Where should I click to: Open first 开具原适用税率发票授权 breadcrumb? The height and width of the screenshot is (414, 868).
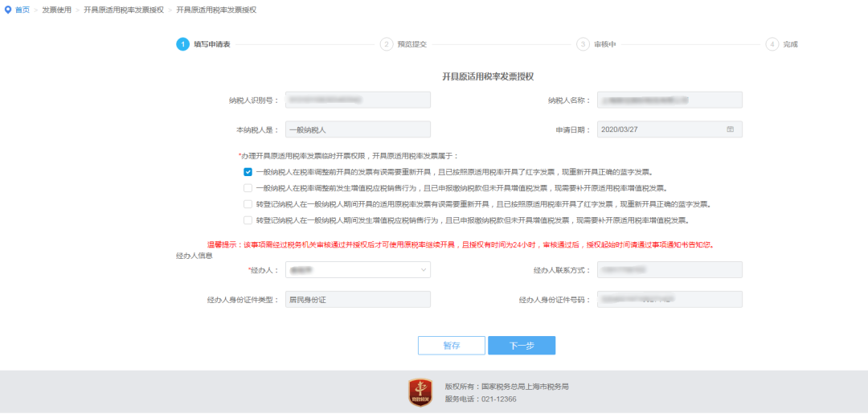(x=124, y=10)
